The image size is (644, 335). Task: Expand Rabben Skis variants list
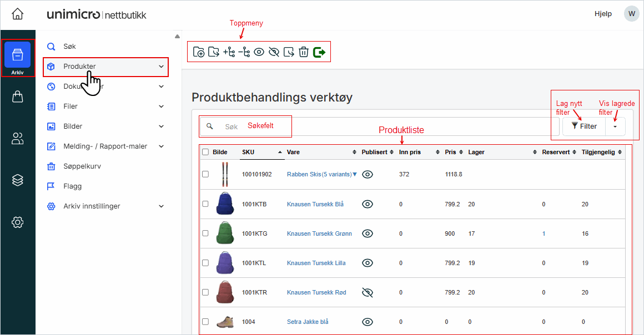355,174
